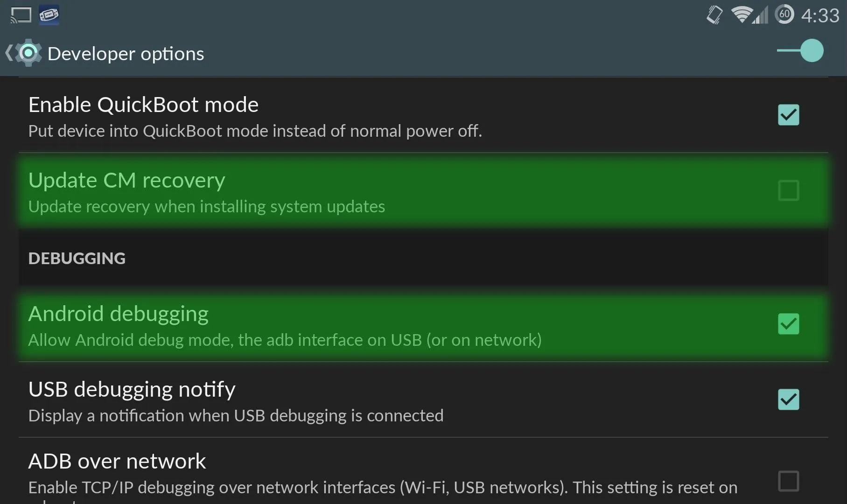Check the Update CM recovery checkbox
Image resolution: width=847 pixels, height=504 pixels.
coord(789,190)
